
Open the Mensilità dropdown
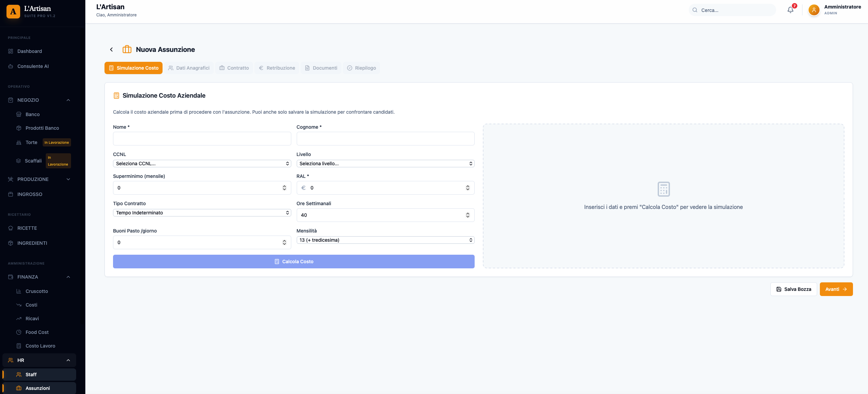tap(385, 240)
